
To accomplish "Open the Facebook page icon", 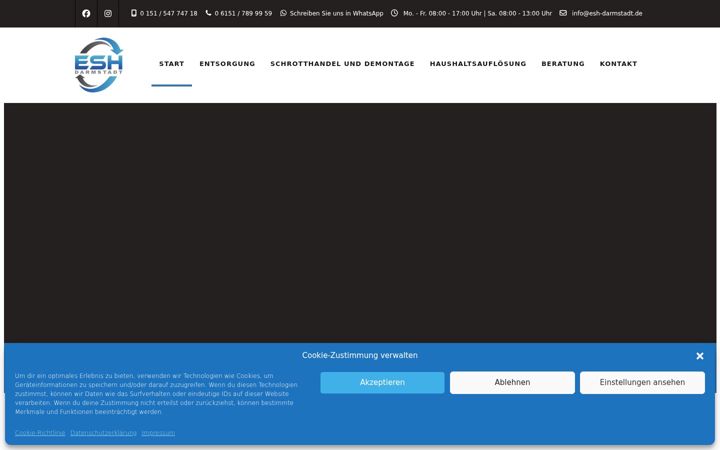I will pos(86,13).
